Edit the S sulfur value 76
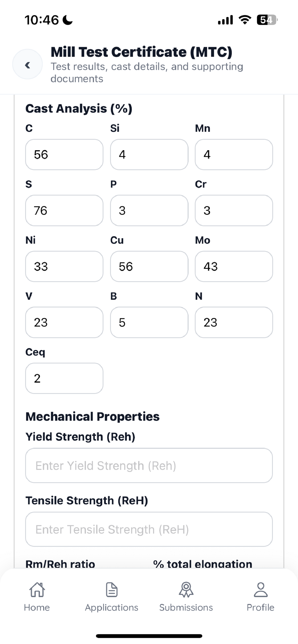The width and height of the screenshot is (298, 644). [x=64, y=211]
